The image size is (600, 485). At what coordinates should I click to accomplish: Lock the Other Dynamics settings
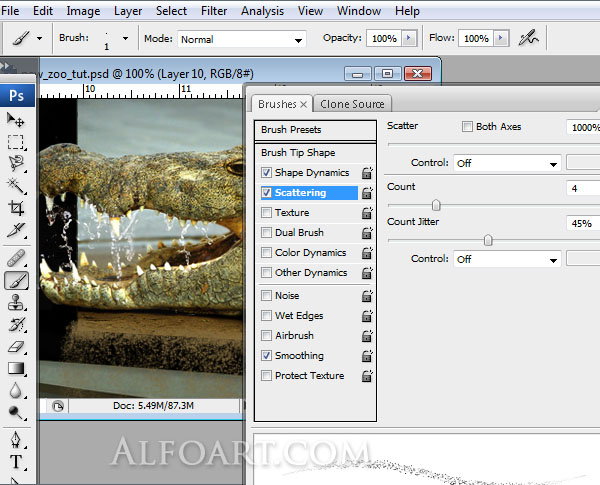[367, 273]
